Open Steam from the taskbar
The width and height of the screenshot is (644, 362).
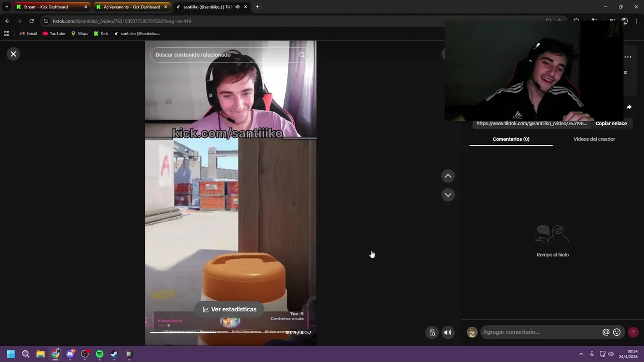114,354
